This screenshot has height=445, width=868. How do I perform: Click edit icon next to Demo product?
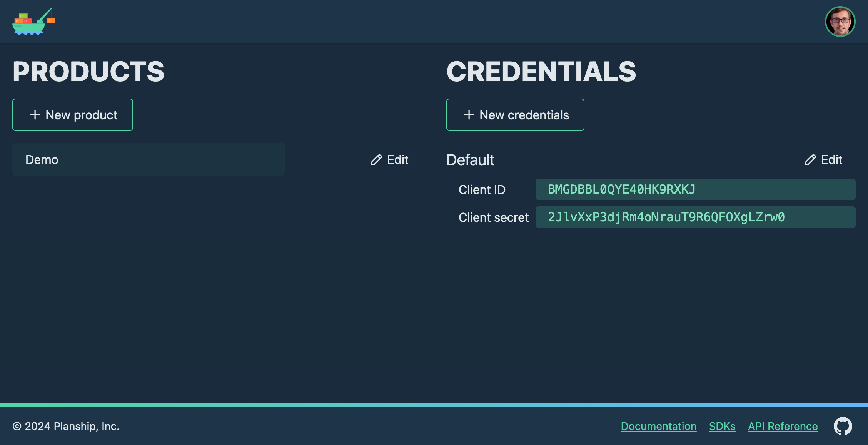click(x=375, y=159)
